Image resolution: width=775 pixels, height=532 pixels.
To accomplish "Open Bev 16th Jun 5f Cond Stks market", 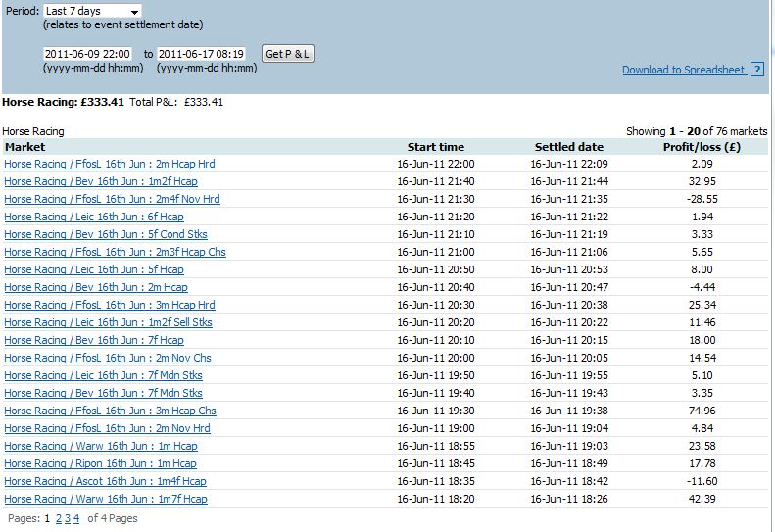I will point(106,234).
